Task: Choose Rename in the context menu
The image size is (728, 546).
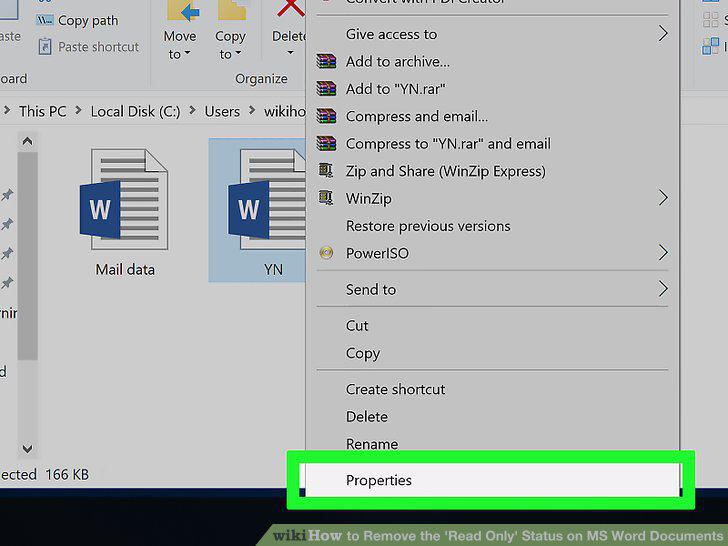Action: click(x=372, y=444)
